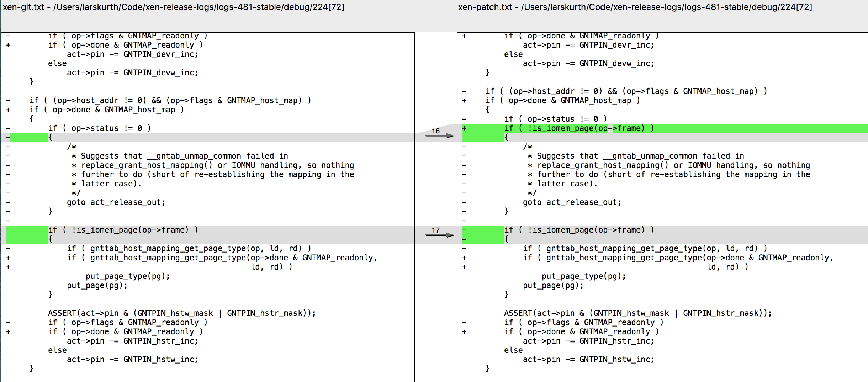Click 'act->pin -= GNTPIN_devw_inc;' in left pane

click(132, 73)
